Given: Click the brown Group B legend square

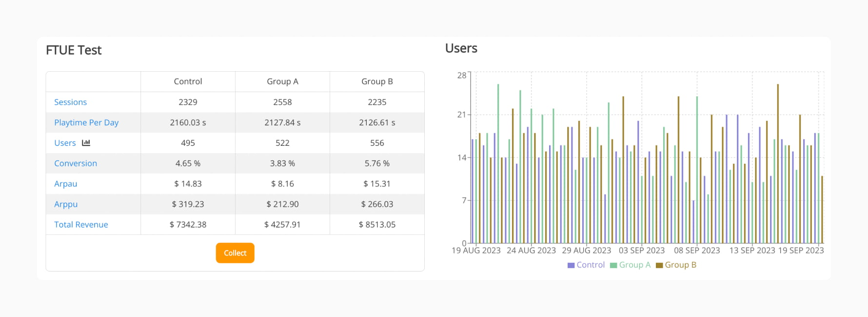Looking at the screenshot, I should (659, 265).
